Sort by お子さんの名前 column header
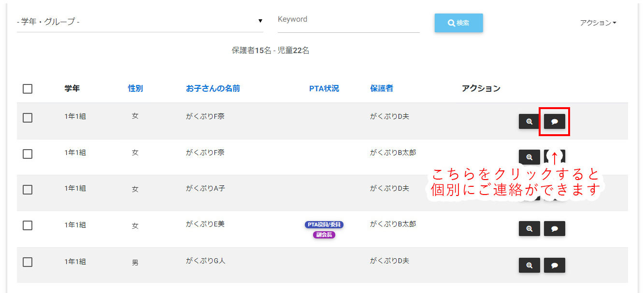This screenshot has height=293, width=644. coord(213,88)
